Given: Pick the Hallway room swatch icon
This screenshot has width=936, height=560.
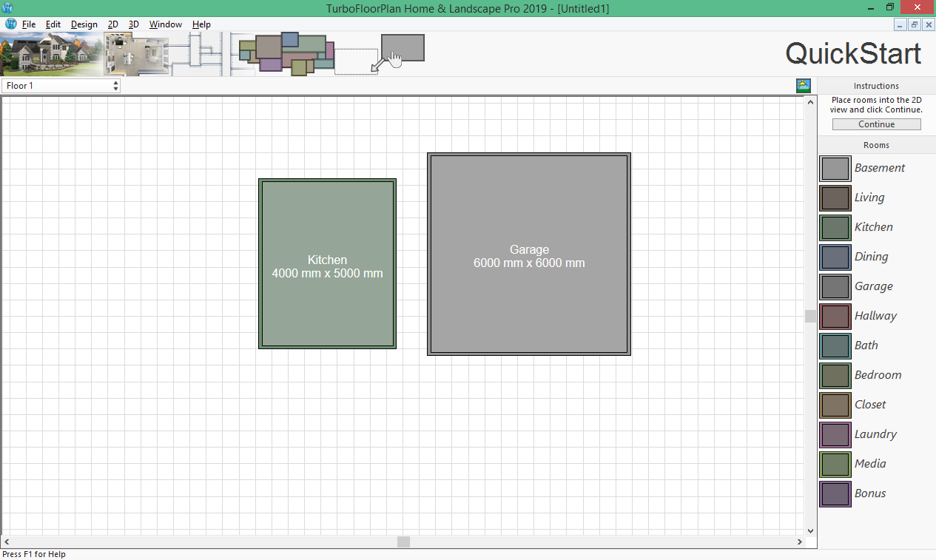Looking at the screenshot, I should (835, 316).
